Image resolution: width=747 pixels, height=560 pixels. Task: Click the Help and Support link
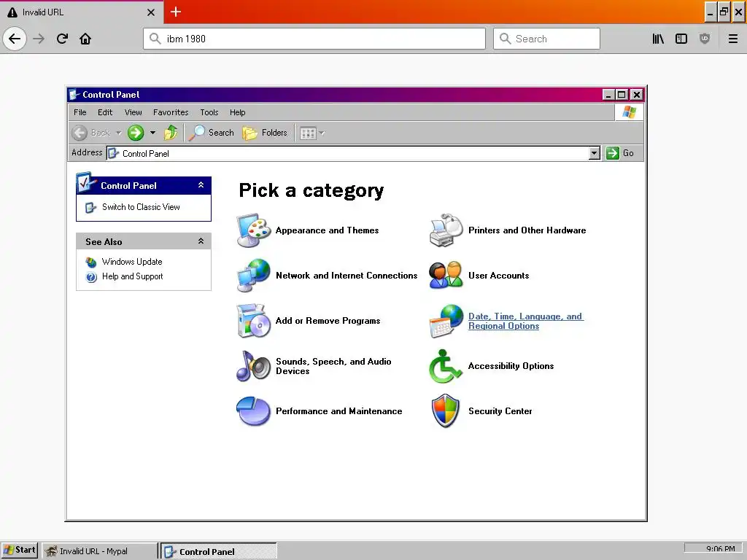tap(133, 276)
